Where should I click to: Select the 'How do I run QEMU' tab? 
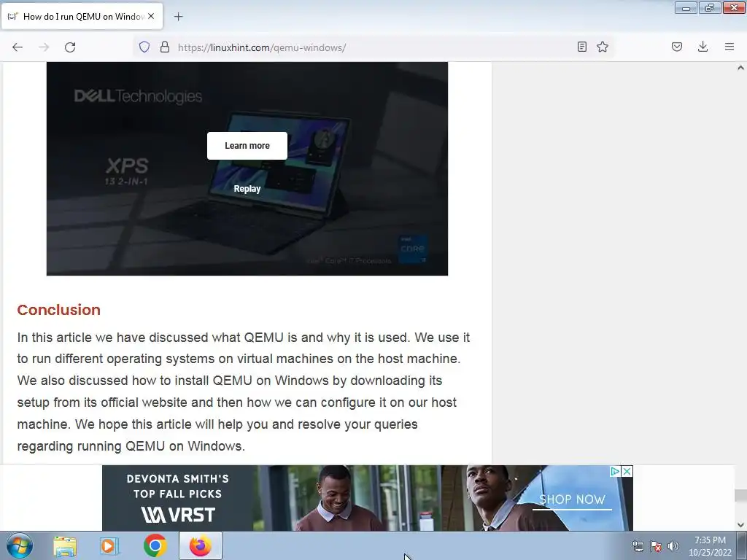(x=83, y=16)
